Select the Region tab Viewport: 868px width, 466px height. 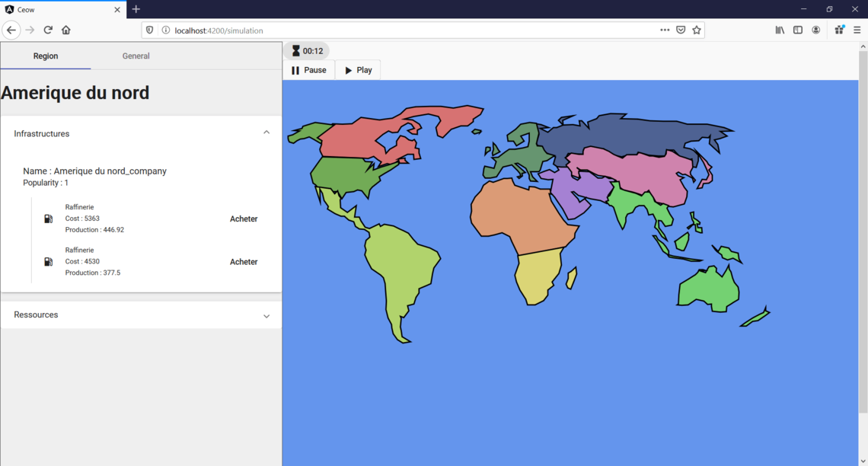[x=46, y=56]
